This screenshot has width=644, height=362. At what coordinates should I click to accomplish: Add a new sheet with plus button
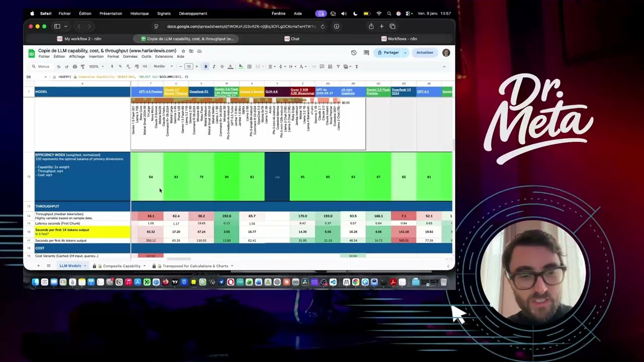(x=38, y=266)
